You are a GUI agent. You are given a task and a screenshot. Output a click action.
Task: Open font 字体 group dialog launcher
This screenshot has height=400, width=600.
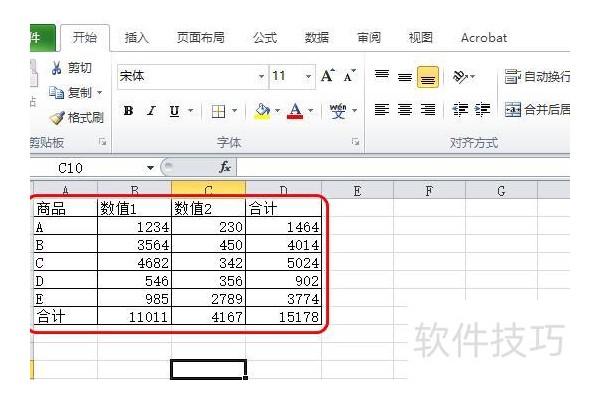point(355,142)
